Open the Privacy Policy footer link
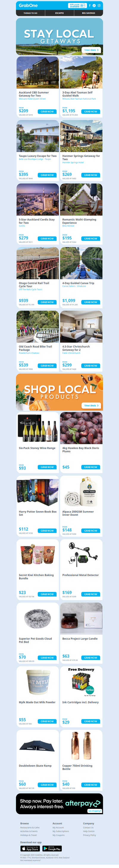The height and width of the screenshot is (868, 119). (89, 835)
